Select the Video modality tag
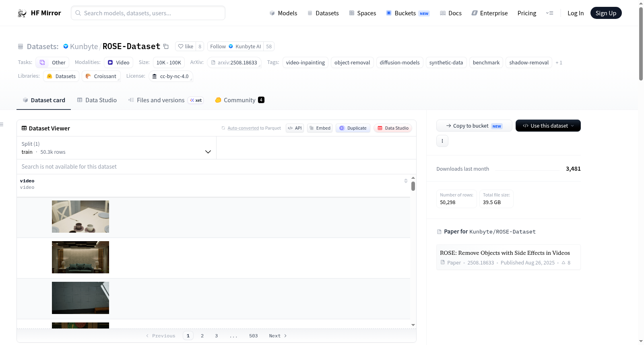The height and width of the screenshot is (345, 644). [x=118, y=62]
